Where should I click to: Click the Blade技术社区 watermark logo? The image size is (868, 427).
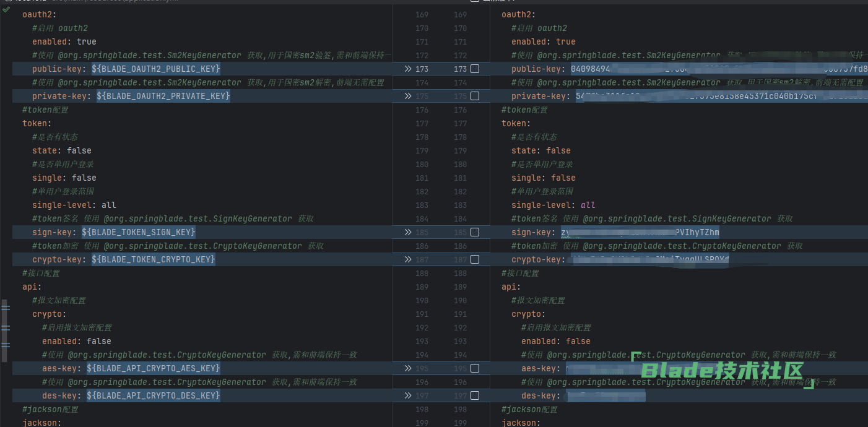coord(722,370)
